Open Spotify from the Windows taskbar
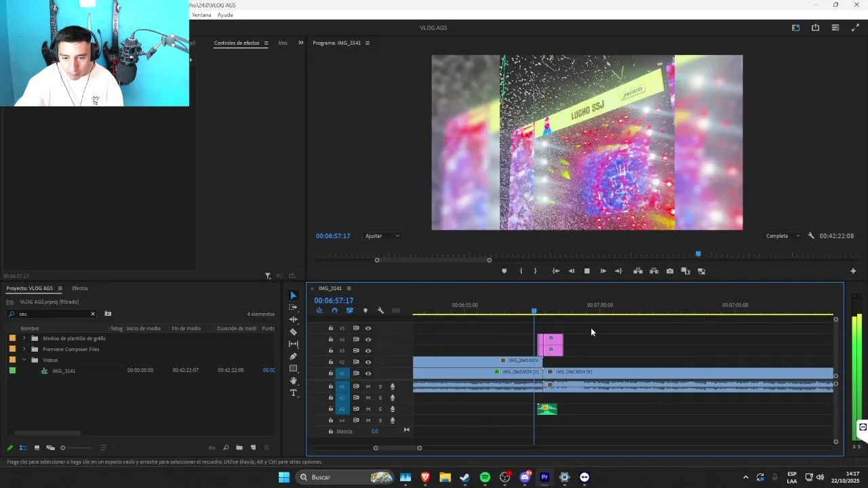Image resolution: width=868 pixels, height=488 pixels. [485, 477]
